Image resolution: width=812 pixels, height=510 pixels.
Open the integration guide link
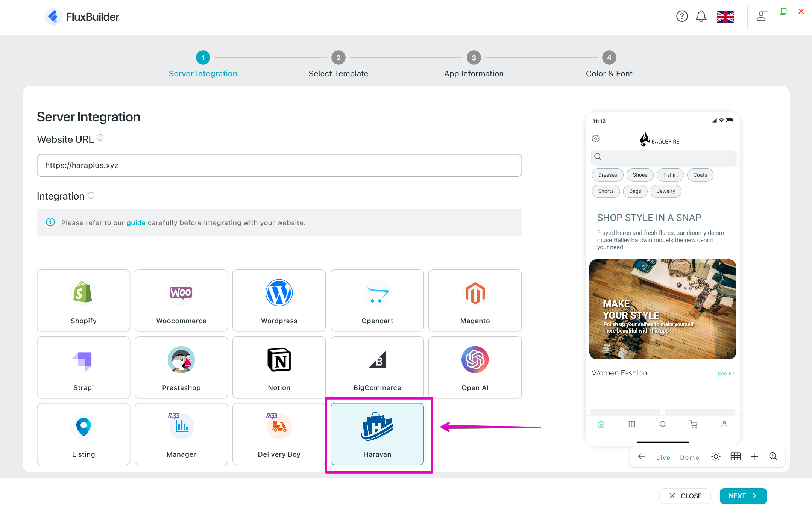tap(136, 223)
